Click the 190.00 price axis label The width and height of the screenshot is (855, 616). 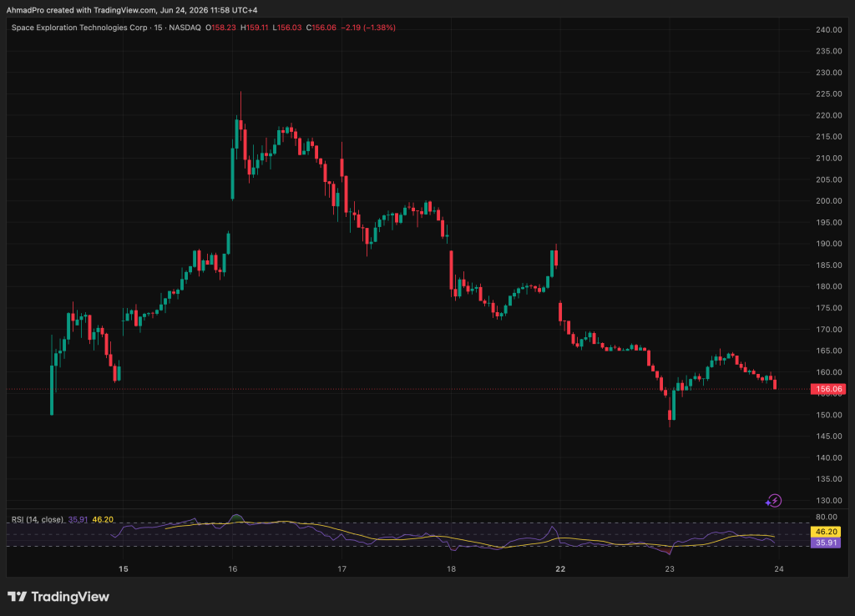[x=829, y=244]
